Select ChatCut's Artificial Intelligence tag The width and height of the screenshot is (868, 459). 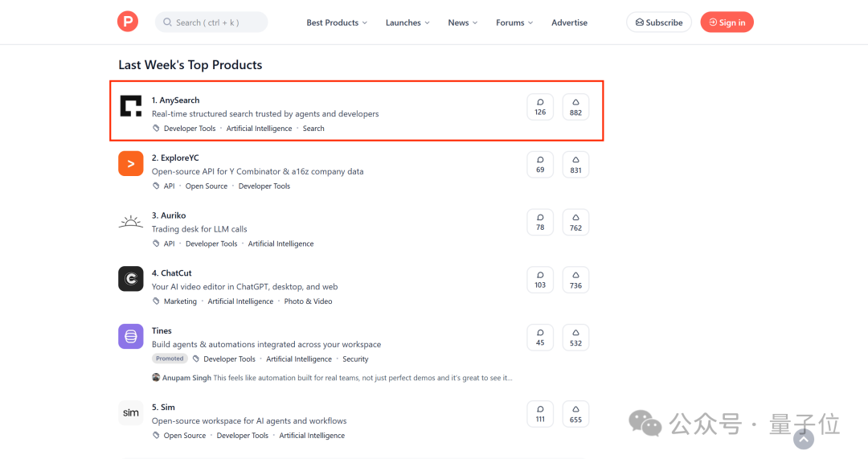pos(240,301)
